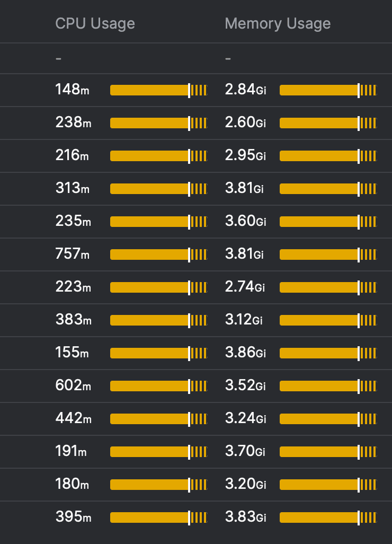Click the dash in the CPU column
Image resolution: width=392 pixels, height=544 pixels.
tap(57, 58)
